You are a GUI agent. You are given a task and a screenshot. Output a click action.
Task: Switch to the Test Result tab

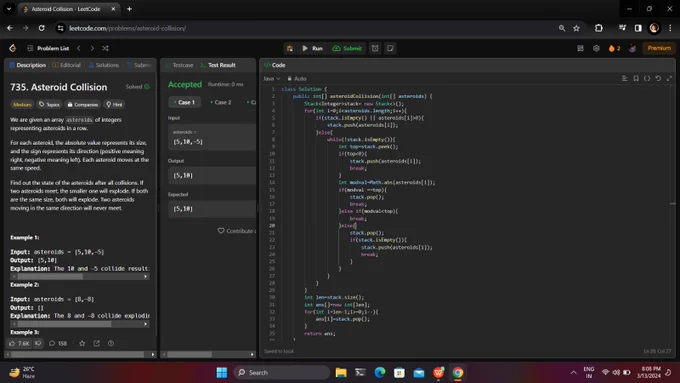pos(218,65)
